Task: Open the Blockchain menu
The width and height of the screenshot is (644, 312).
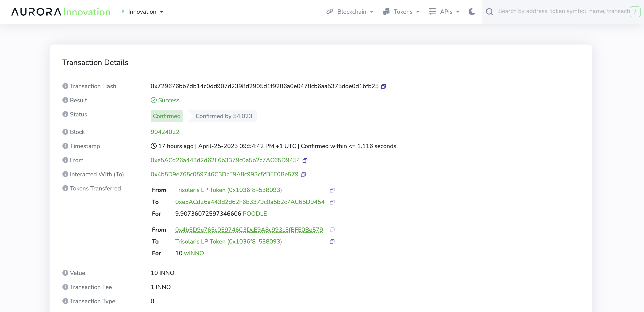Action: (x=350, y=12)
